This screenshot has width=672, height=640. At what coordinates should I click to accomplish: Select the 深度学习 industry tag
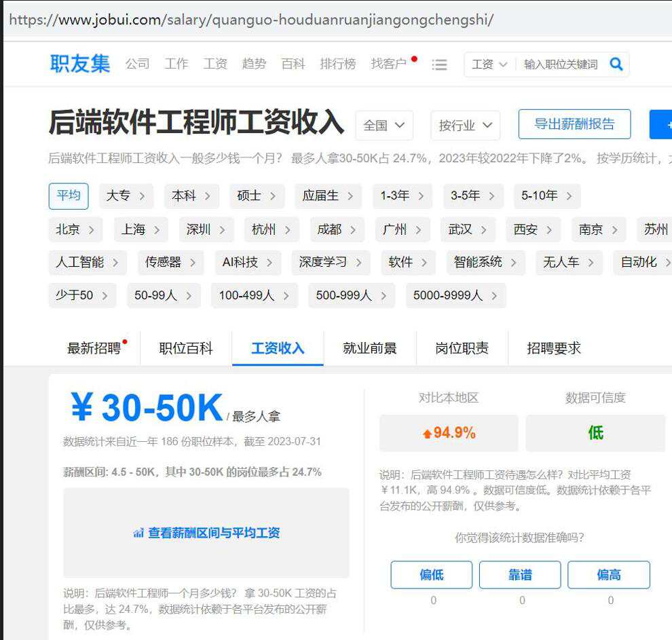pos(331,263)
